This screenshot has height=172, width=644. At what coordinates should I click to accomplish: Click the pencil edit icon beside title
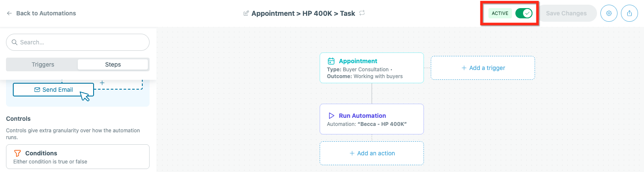tap(246, 13)
